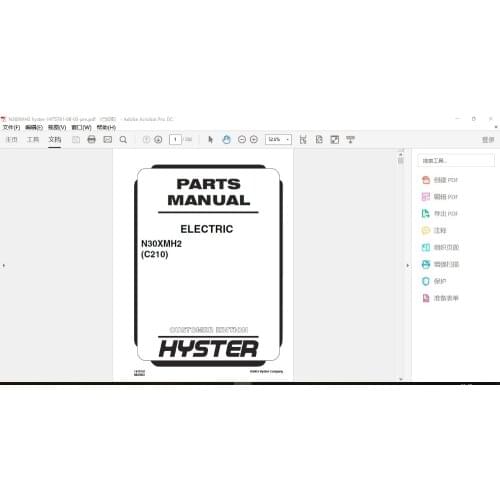
Task: Click the fit full page icon
Action: click(319, 139)
